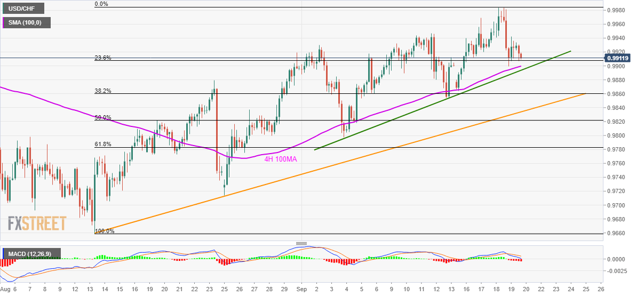This screenshot has height=296, width=644.
Task: Click date 25 before Sep on time axis
Action: (225, 289)
